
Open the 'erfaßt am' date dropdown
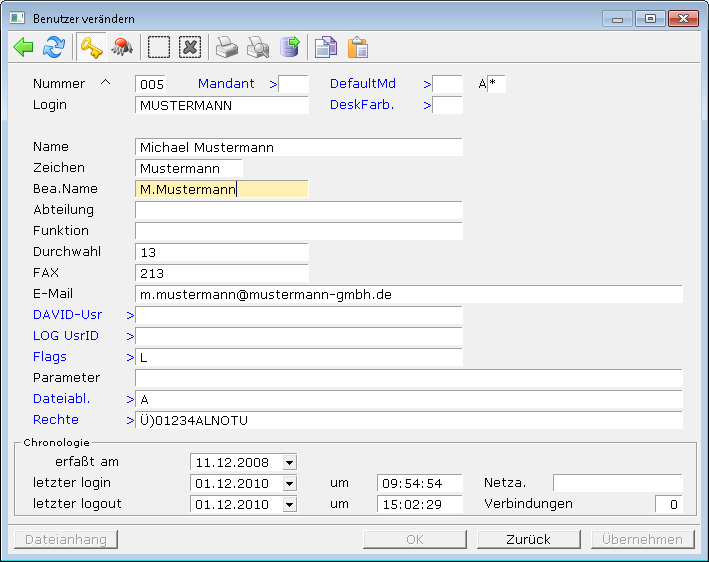click(289, 462)
